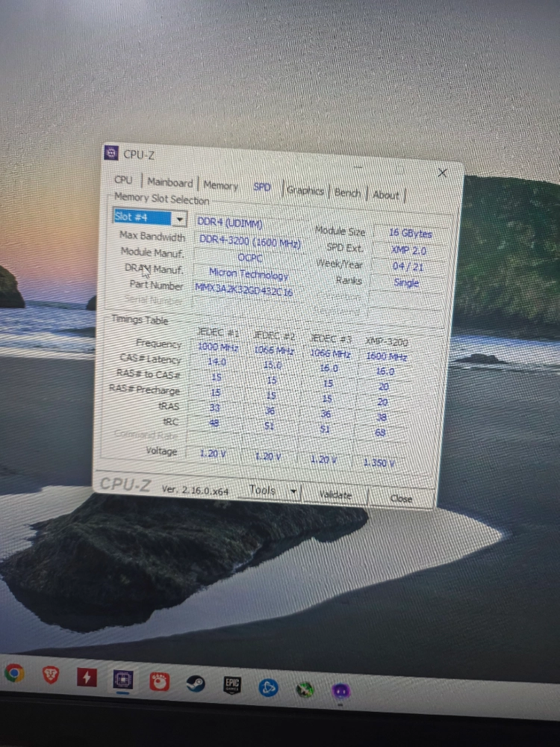Click the 04 / 21 Week/Year value

[408, 267]
